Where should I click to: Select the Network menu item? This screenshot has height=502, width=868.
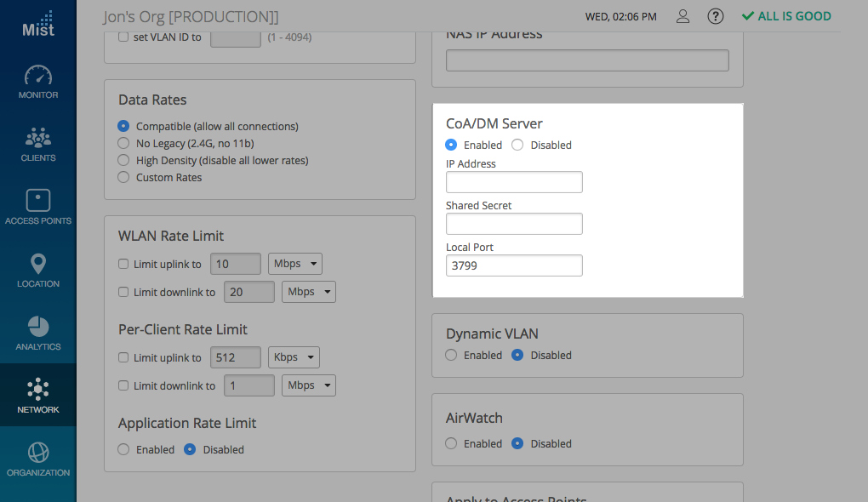tap(37, 396)
